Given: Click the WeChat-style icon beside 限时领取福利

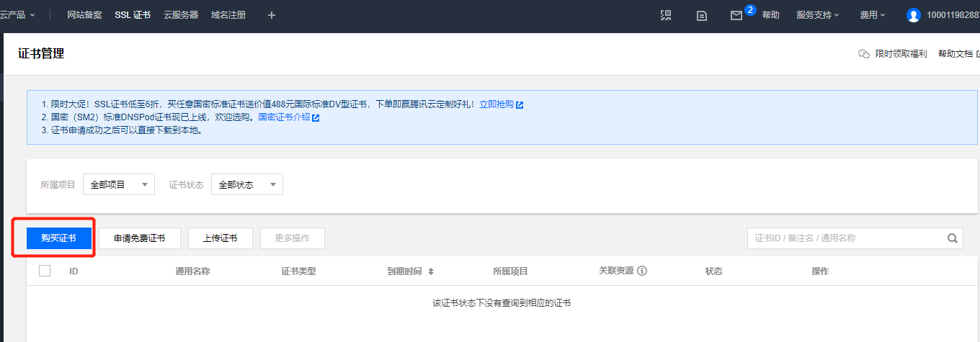Looking at the screenshot, I should [864, 54].
